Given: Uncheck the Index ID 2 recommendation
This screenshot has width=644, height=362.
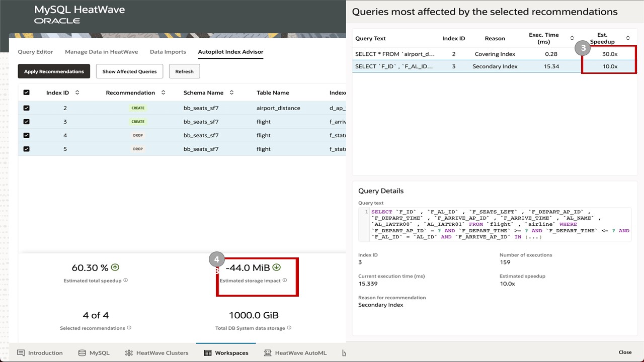Looking at the screenshot, I should (x=26, y=108).
